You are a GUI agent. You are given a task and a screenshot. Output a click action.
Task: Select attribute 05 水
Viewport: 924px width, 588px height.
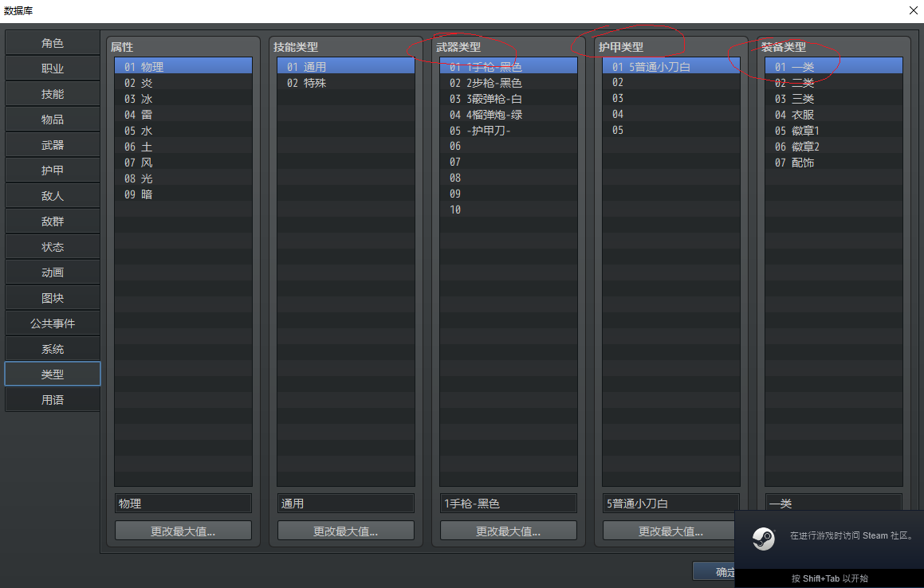[x=183, y=130]
